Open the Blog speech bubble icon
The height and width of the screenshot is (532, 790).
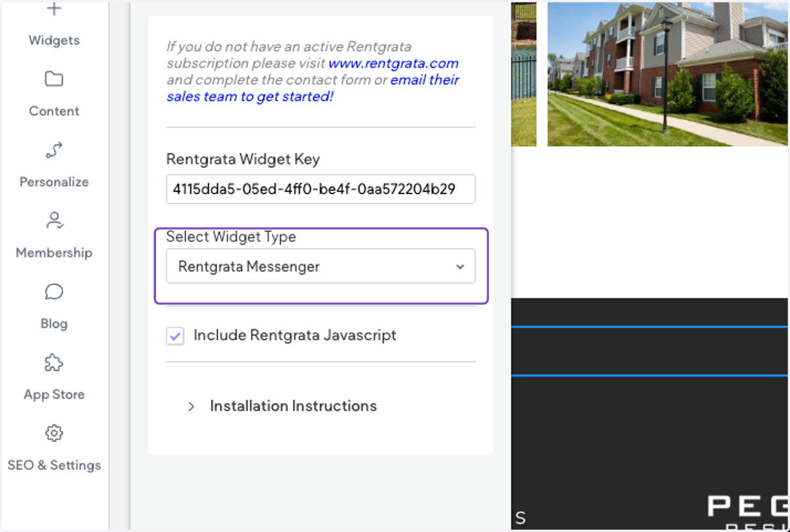pos(54,292)
